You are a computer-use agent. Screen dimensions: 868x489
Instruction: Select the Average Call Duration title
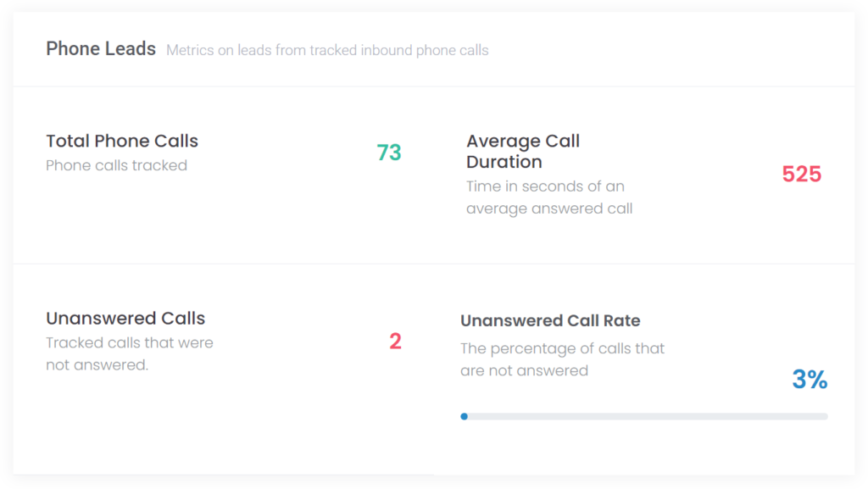click(522, 151)
